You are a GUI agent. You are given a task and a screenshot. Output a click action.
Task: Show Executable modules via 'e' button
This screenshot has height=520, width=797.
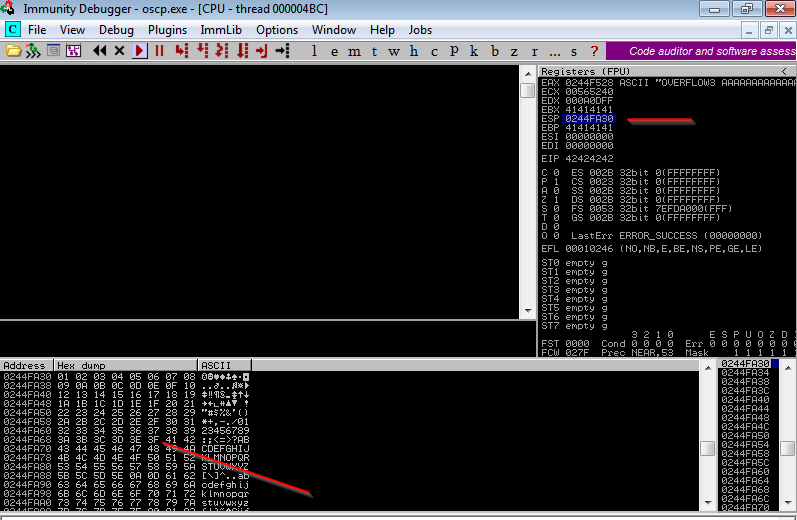(334, 51)
